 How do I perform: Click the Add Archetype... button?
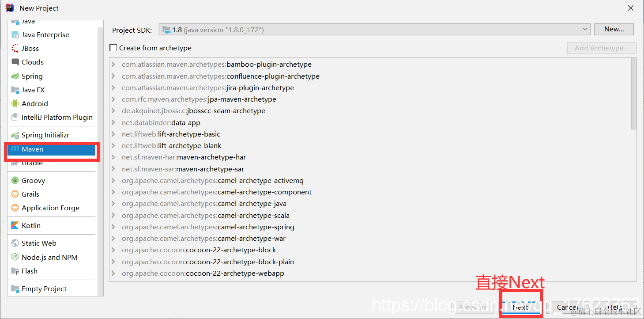tap(602, 48)
